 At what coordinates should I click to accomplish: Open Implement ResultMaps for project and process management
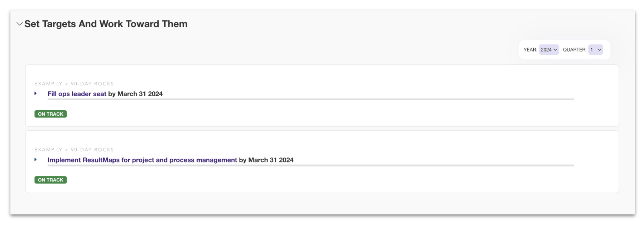point(142,160)
